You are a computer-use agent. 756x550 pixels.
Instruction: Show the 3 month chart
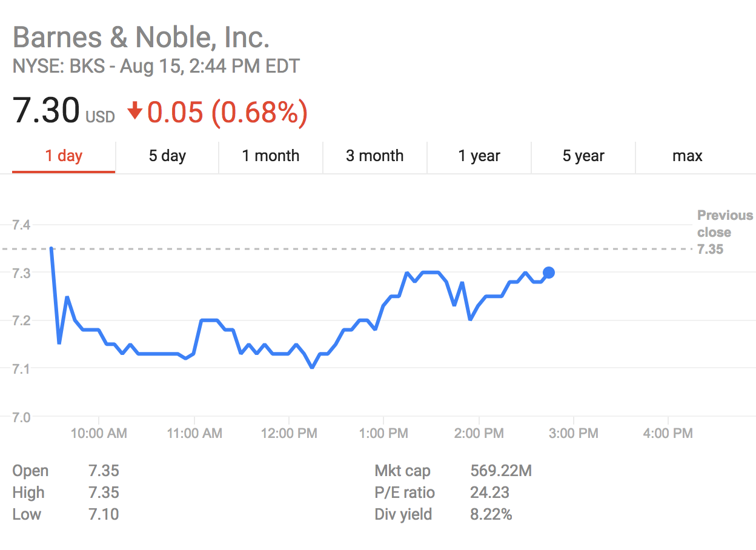374,156
